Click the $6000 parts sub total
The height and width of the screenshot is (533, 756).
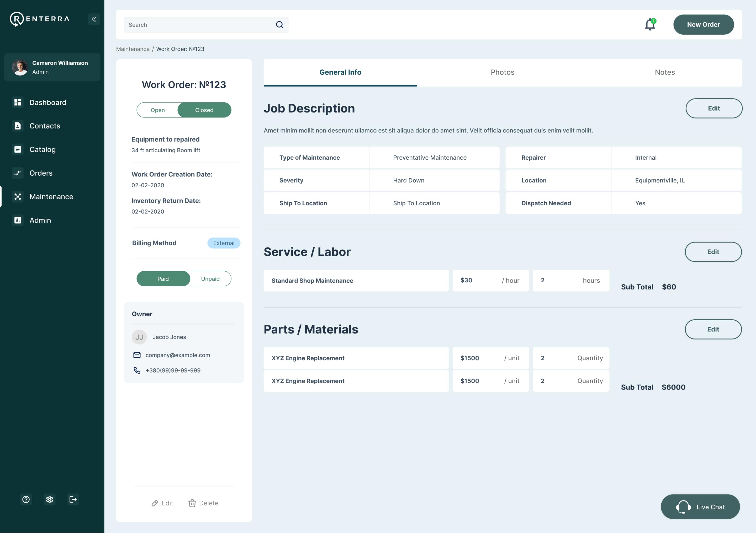[673, 387]
